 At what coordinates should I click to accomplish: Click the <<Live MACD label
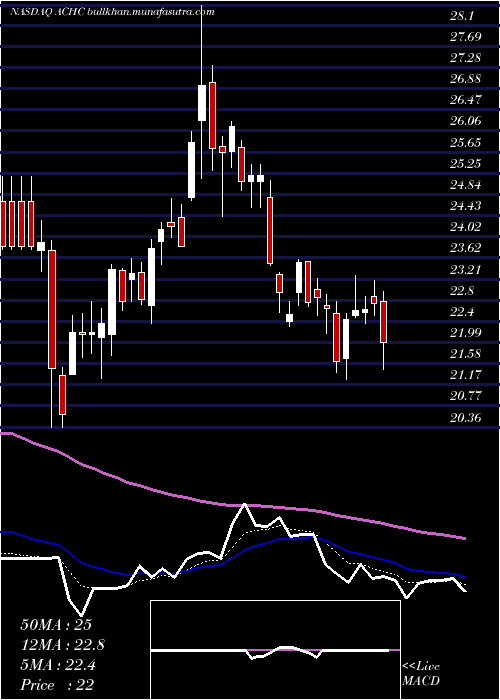click(x=421, y=674)
